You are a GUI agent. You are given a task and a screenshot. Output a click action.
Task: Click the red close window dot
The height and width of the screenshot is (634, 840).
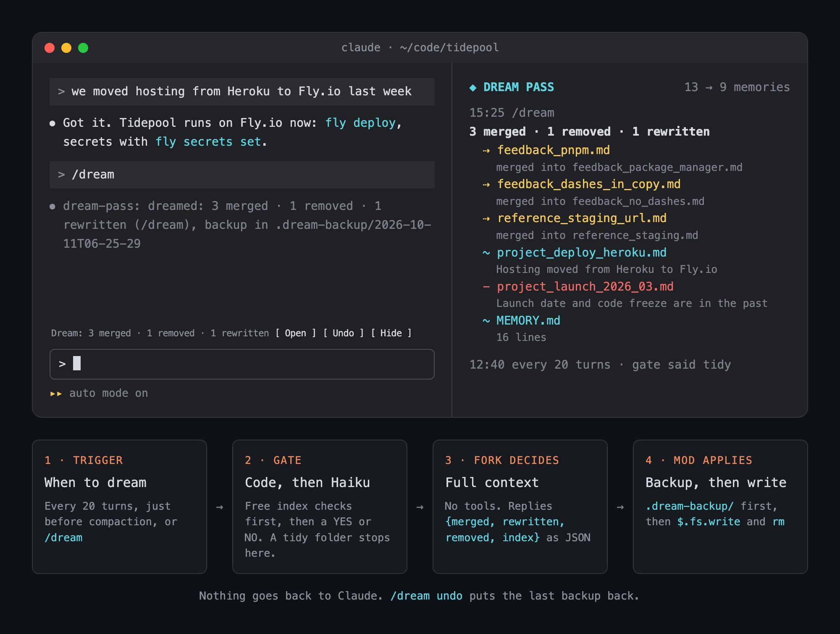(x=50, y=48)
